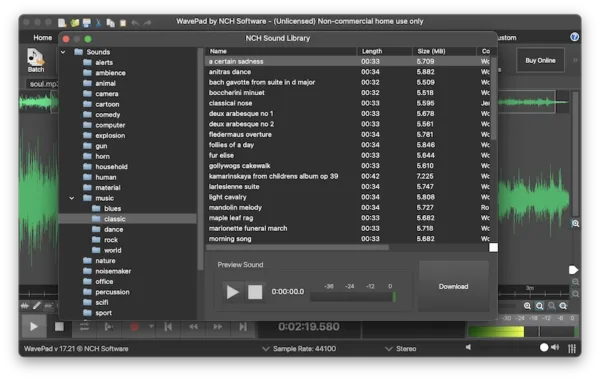Jump to end of the track
This screenshot has height=380, width=600.
[243, 326]
